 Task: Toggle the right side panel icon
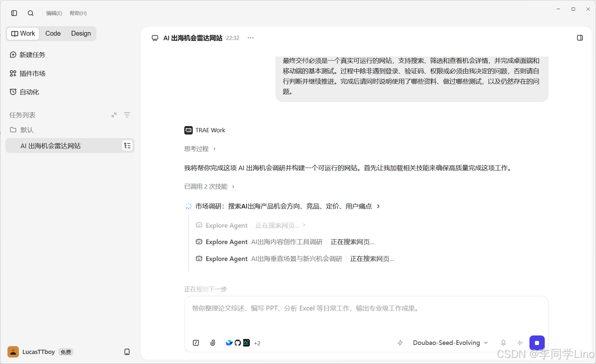tap(580, 38)
